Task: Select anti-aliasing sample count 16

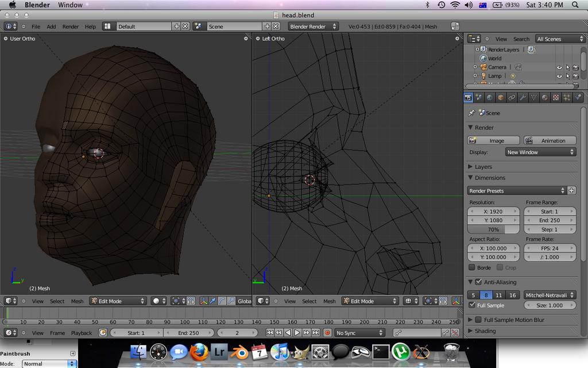Action: [513, 295]
